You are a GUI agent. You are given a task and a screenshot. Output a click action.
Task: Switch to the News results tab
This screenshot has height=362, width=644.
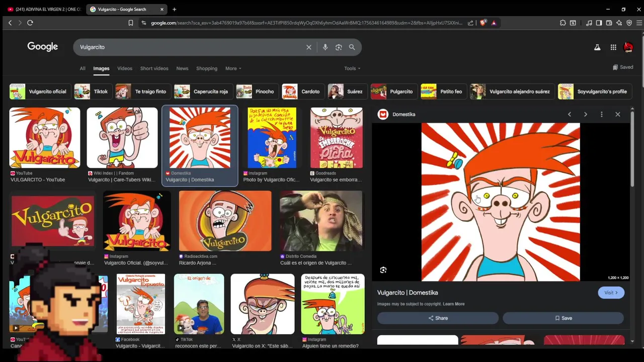click(182, 68)
